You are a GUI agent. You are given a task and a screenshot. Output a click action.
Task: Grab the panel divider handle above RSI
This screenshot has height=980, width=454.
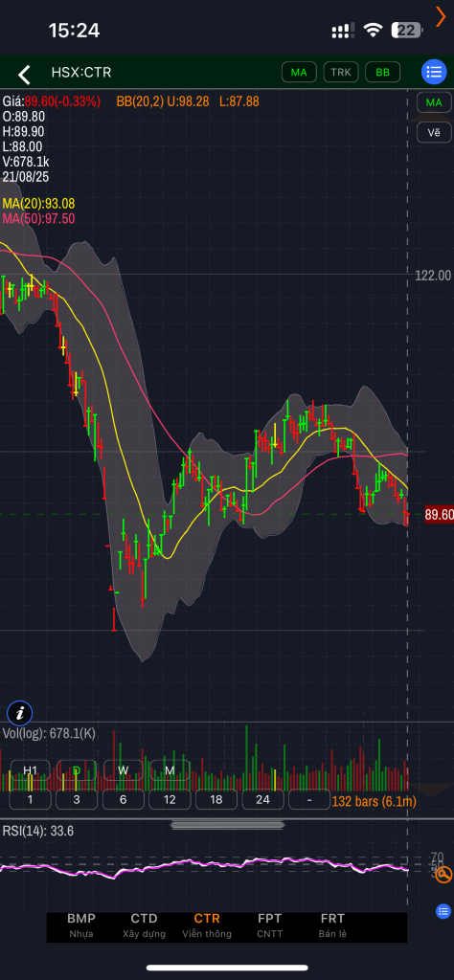pos(227,825)
